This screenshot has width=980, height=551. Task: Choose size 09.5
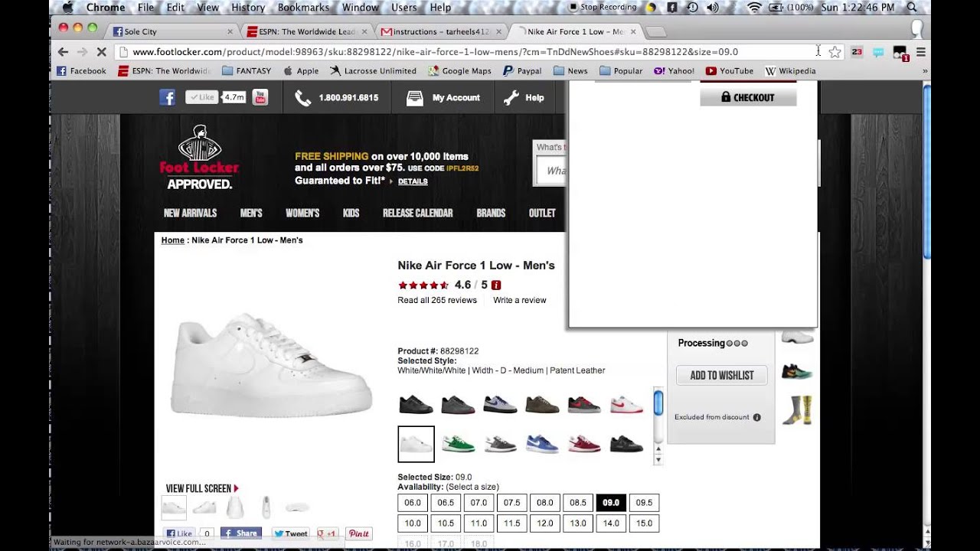[x=644, y=503]
